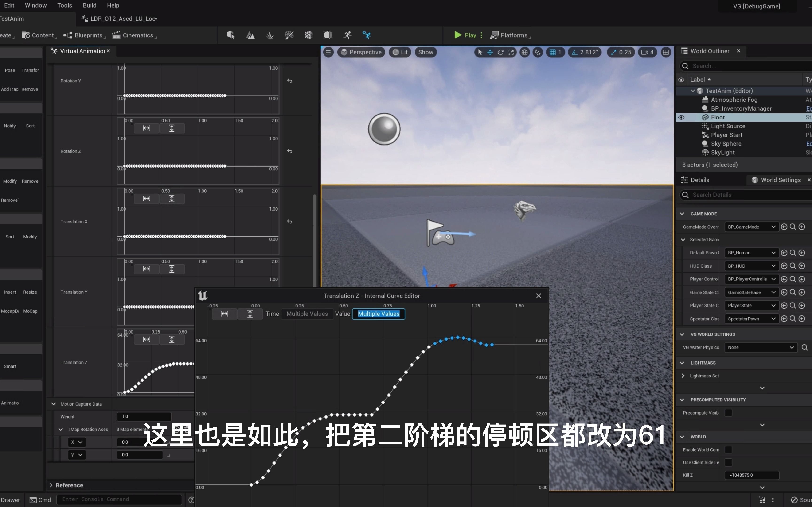Switch to World Settings tab
Screen dimensions: 812x507
(781, 180)
